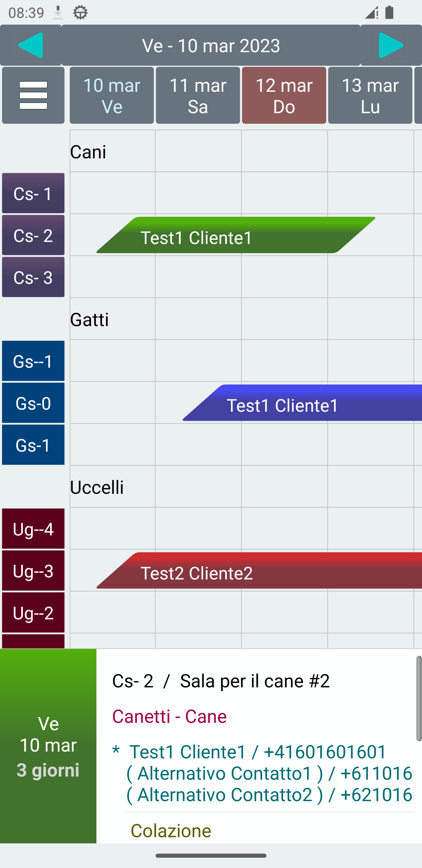Go to next day with right arrow

[391, 45]
